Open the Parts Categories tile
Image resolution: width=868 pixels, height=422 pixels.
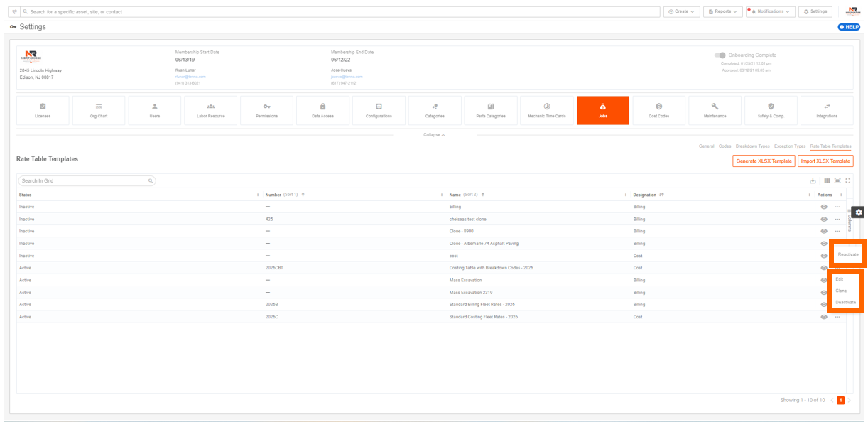[x=491, y=110]
